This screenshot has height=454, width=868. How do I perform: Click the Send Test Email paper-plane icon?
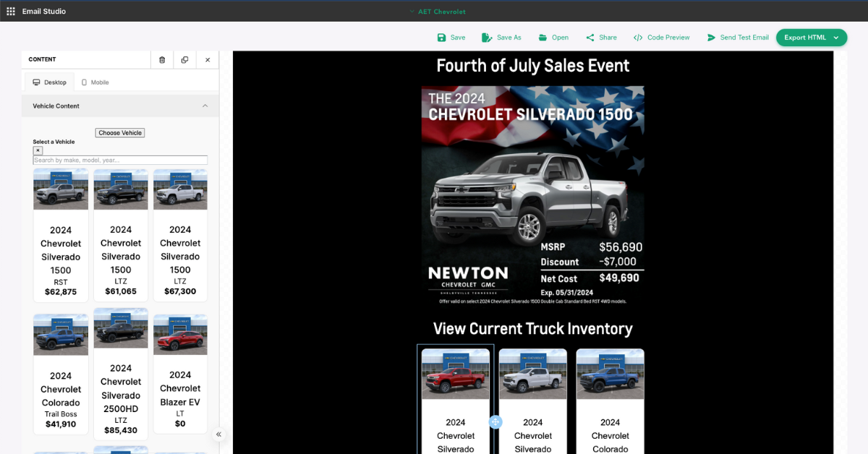(x=711, y=38)
